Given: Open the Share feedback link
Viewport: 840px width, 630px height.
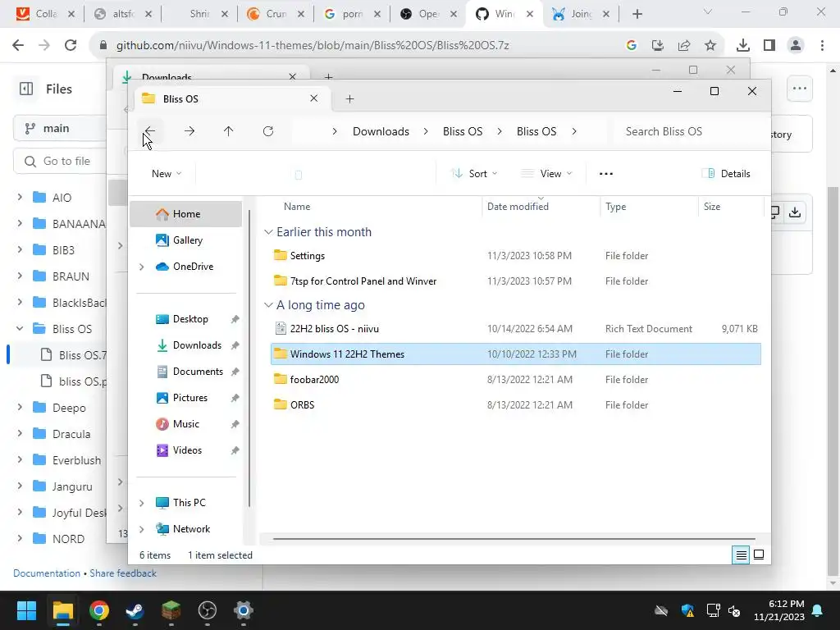Looking at the screenshot, I should pyautogui.click(x=123, y=573).
